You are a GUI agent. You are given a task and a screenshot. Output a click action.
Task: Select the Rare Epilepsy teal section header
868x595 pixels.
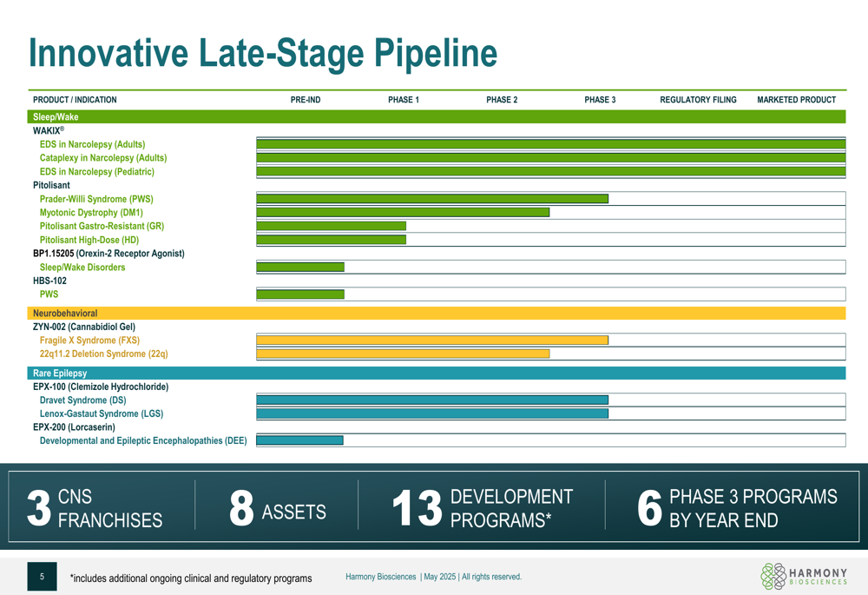tap(437, 373)
